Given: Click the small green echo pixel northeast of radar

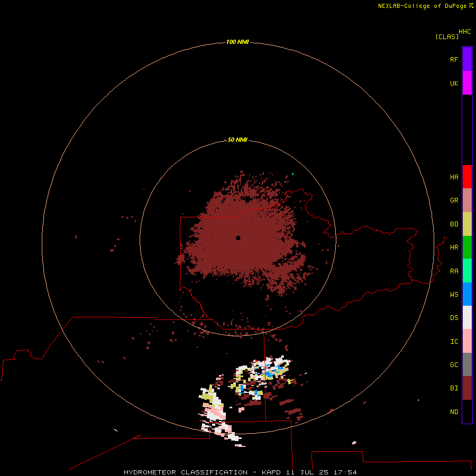Looking at the screenshot, I should coord(292,174).
